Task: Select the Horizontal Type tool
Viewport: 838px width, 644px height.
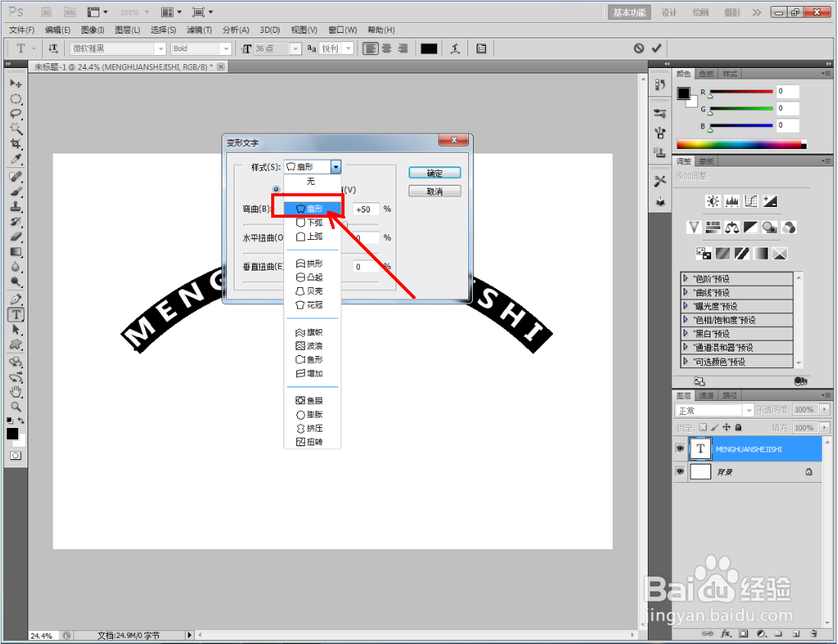Action: (16, 315)
